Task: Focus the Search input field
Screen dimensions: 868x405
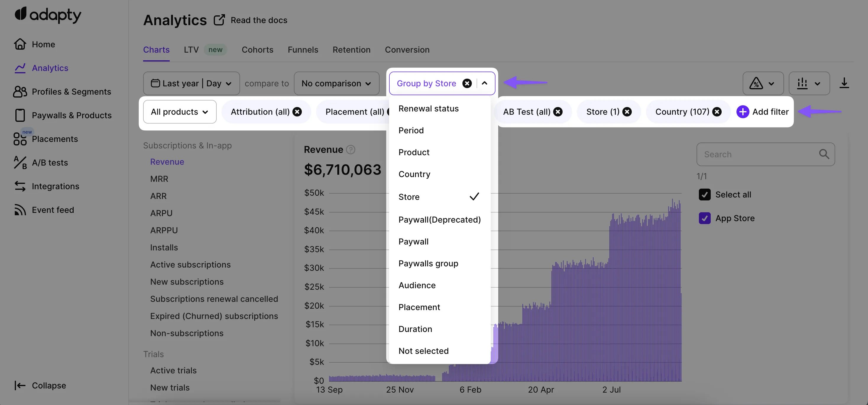Action: point(758,154)
